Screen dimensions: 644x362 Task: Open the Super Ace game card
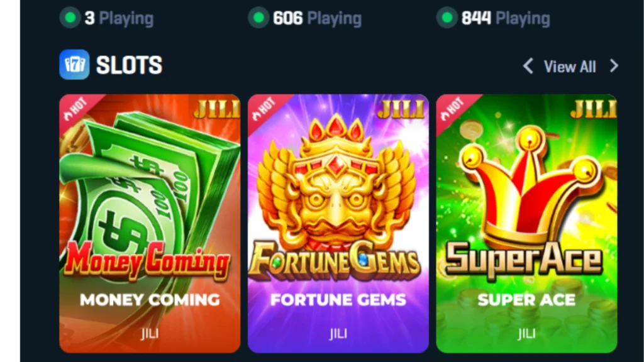point(526,224)
